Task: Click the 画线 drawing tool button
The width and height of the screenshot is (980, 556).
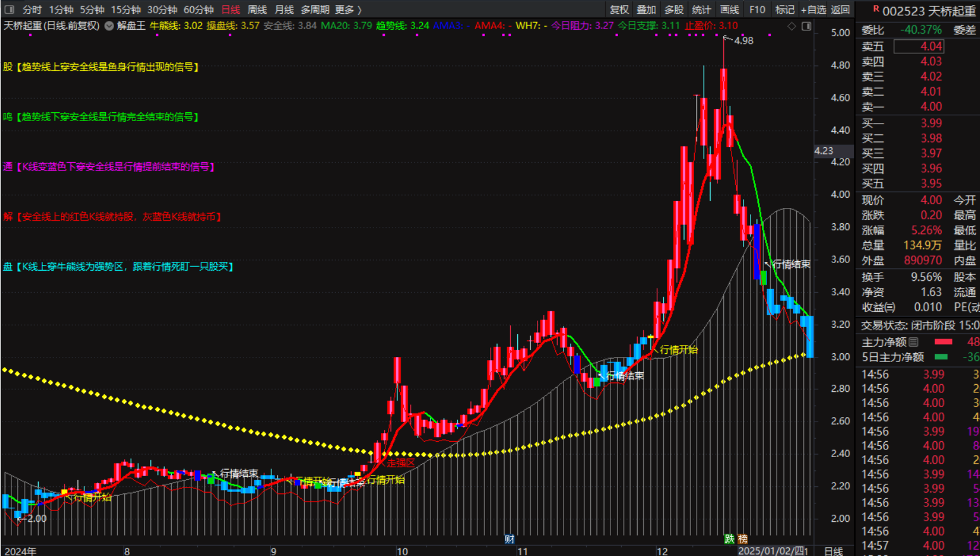Action: point(730,10)
